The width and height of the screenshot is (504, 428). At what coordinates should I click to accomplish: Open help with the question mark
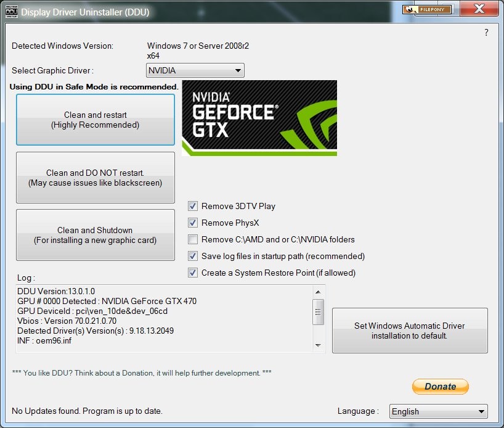click(486, 32)
